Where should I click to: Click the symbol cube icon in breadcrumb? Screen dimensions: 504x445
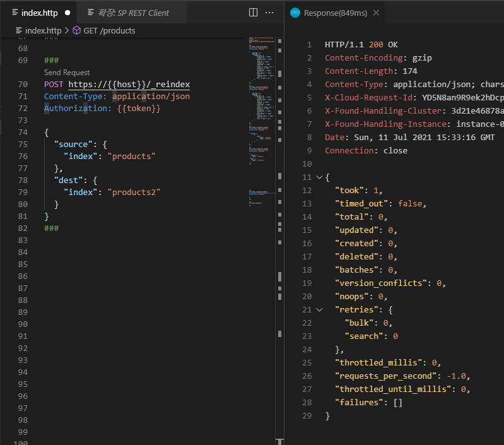click(x=77, y=30)
